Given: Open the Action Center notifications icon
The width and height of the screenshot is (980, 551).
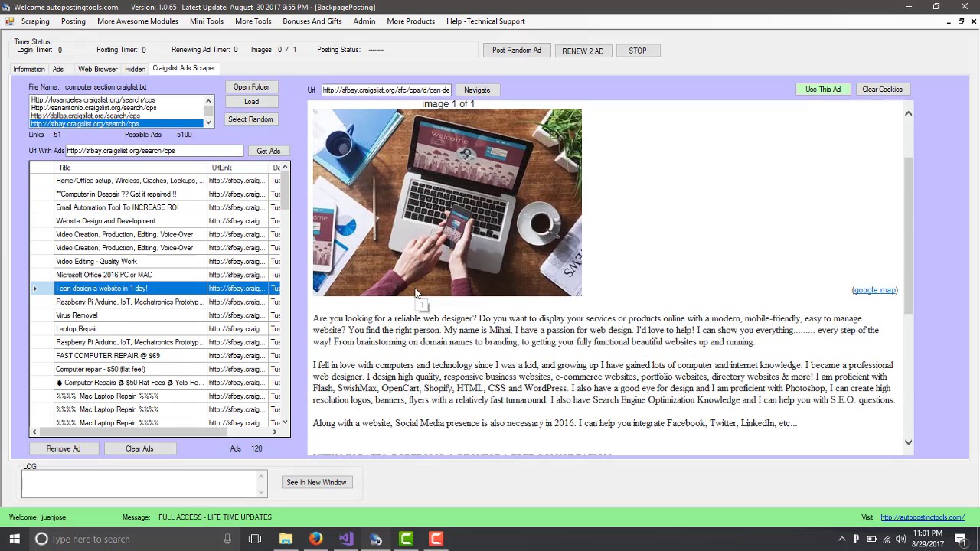Looking at the screenshot, I should 964,539.
